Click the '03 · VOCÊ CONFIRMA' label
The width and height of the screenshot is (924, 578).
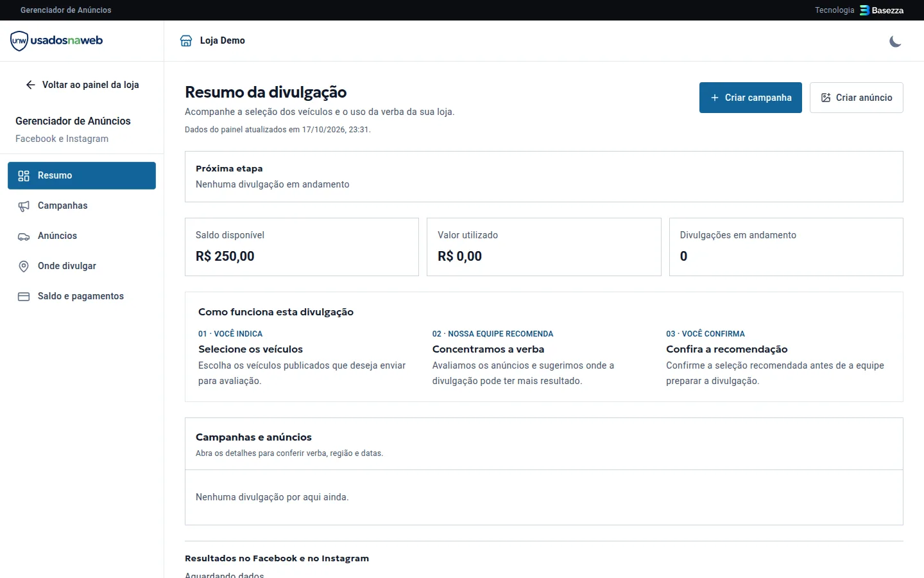coord(706,334)
